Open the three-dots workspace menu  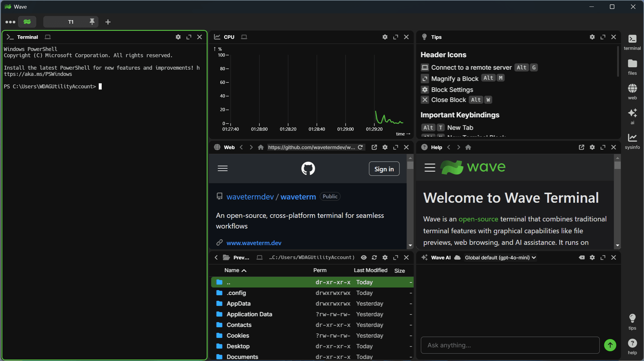pyautogui.click(x=10, y=22)
